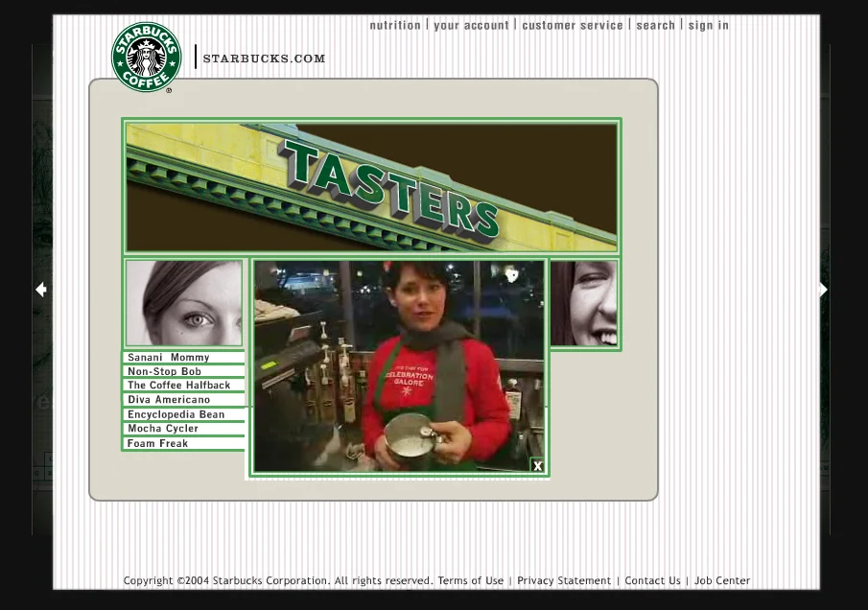This screenshot has width=868, height=610.
Task: Open Terms of Use link
Action: [x=471, y=580]
